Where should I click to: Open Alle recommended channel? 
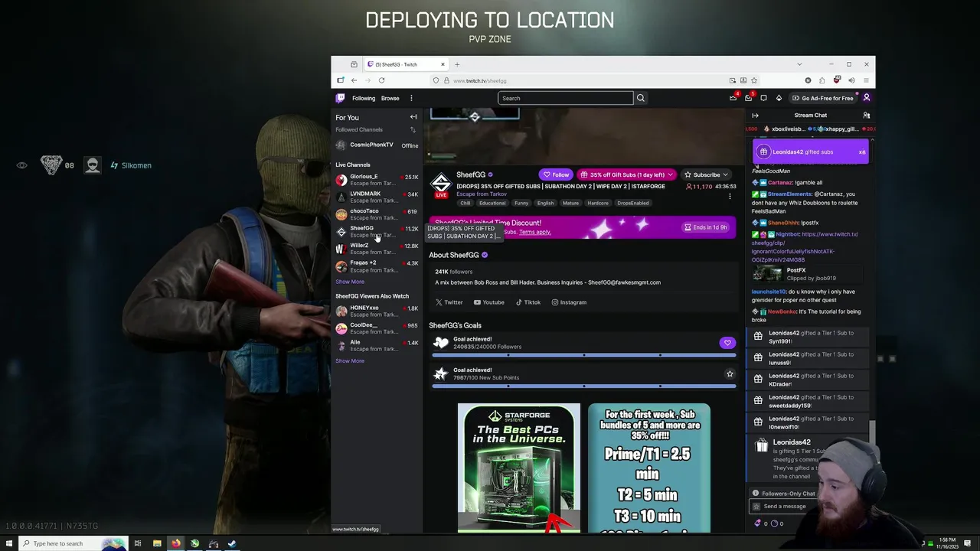click(x=377, y=346)
